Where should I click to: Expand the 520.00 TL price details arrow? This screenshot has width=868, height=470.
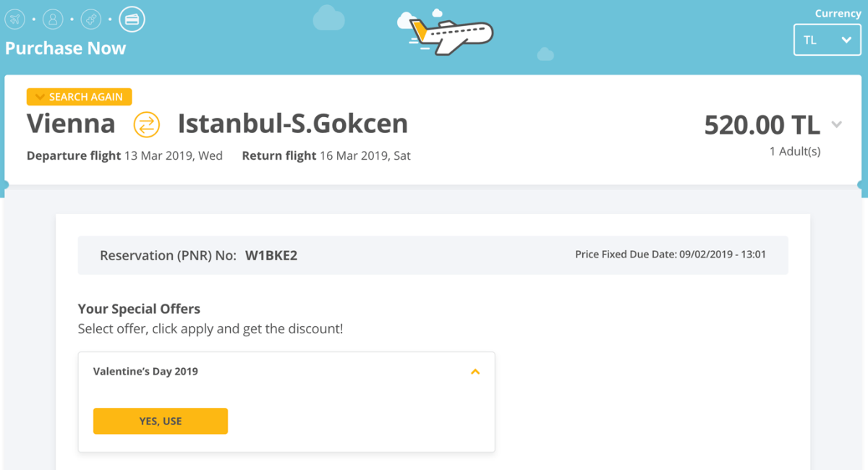(x=837, y=125)
